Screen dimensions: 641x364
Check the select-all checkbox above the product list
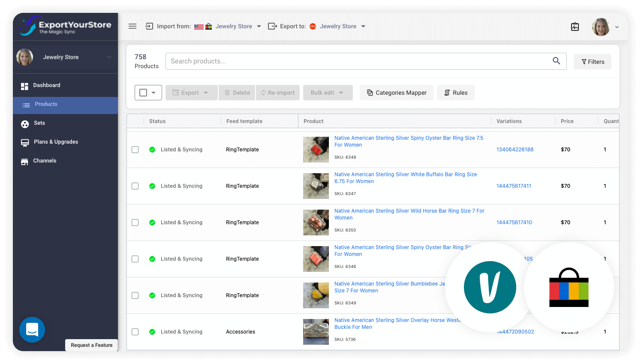click(144, 92)
